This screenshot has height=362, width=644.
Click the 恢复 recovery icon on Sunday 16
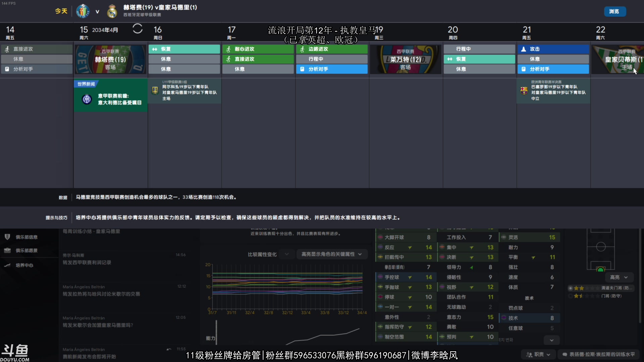[x=155, y=49]
